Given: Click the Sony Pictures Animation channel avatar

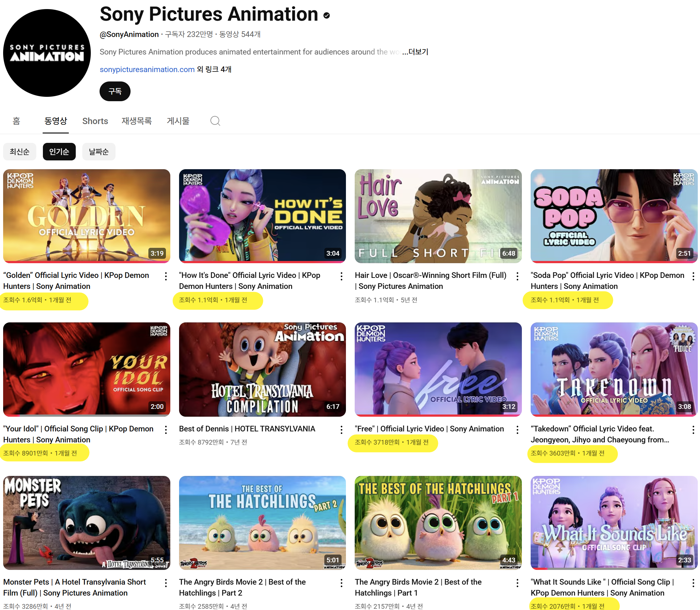Looking at the screenshot, I should [47, 53].
